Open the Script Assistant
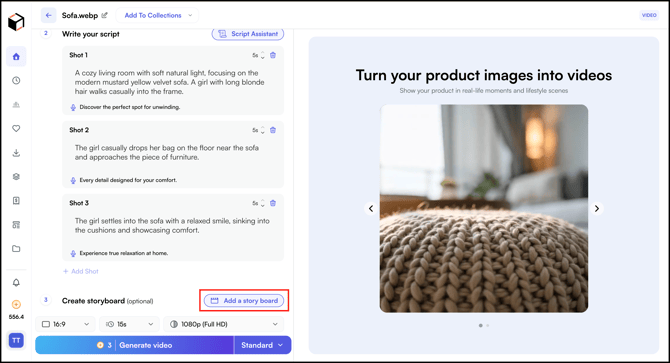 tap(248, 34)
